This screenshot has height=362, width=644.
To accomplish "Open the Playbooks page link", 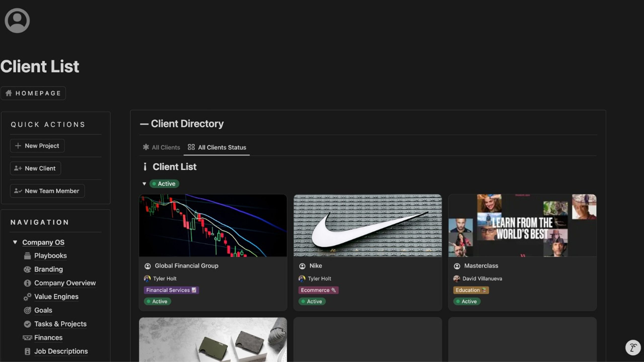I will pyautogui.click(x=51, y=256).
